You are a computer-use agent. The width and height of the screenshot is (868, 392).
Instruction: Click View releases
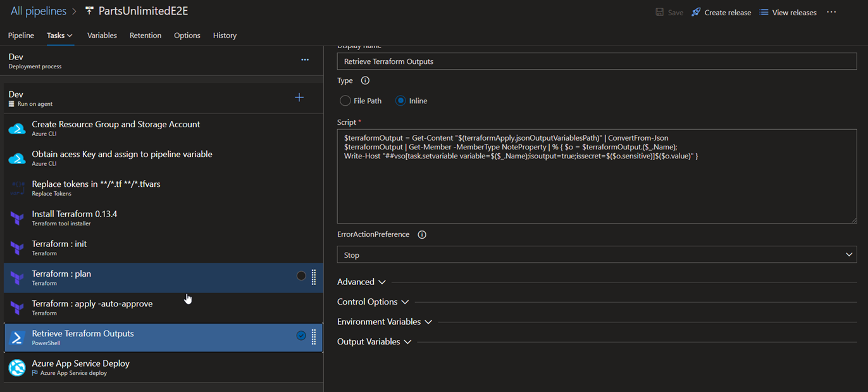tap(788, 12)
